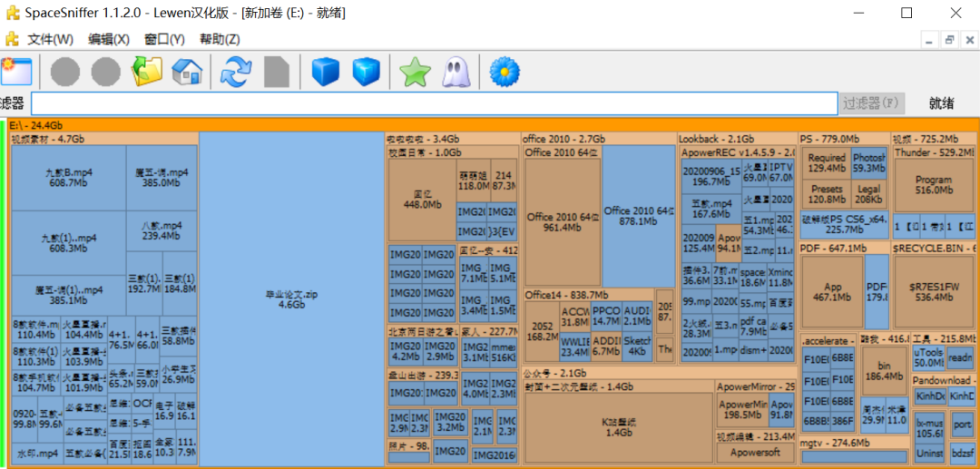The image size is (980, 469).
Task: Open the 帮助(Z) menu
Action: 220,39
